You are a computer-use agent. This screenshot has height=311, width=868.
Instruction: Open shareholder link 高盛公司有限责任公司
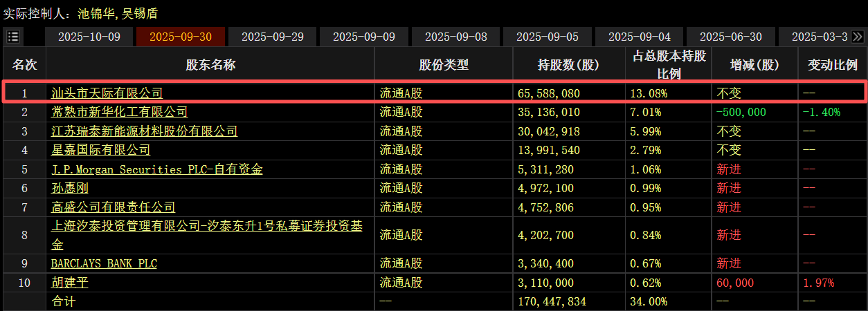point(114,207)
